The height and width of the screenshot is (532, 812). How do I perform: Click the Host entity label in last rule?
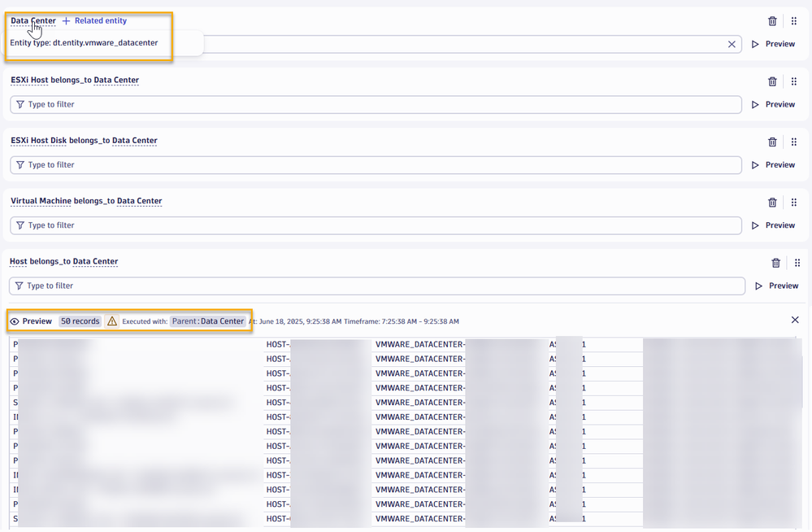click(x=18, y=261)
